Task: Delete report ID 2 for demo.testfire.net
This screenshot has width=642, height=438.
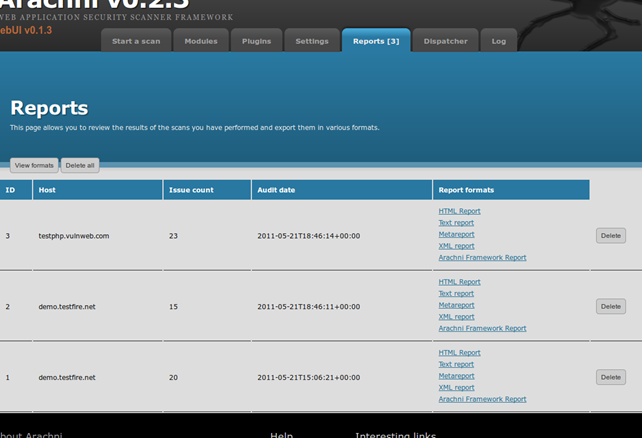Action: 611,306
